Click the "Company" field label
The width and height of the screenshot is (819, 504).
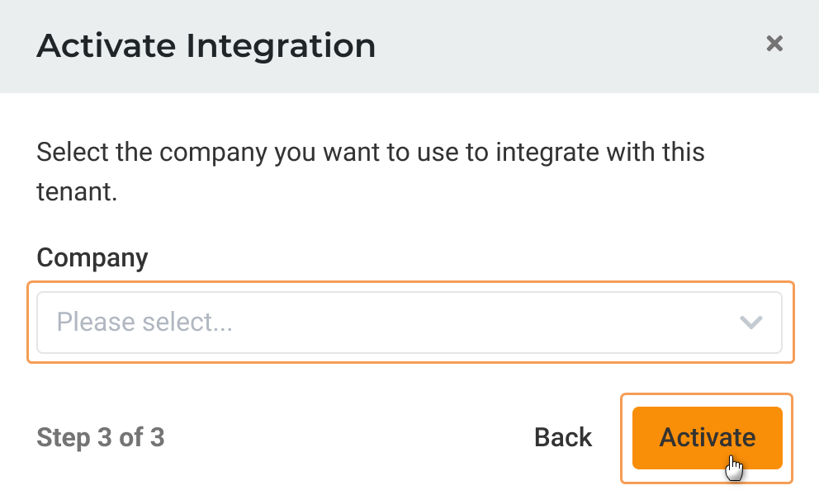tap(92, 257)
